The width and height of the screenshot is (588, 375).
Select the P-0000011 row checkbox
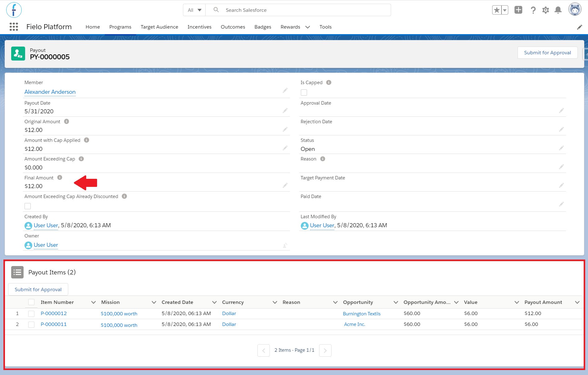[x=31, y=325]
